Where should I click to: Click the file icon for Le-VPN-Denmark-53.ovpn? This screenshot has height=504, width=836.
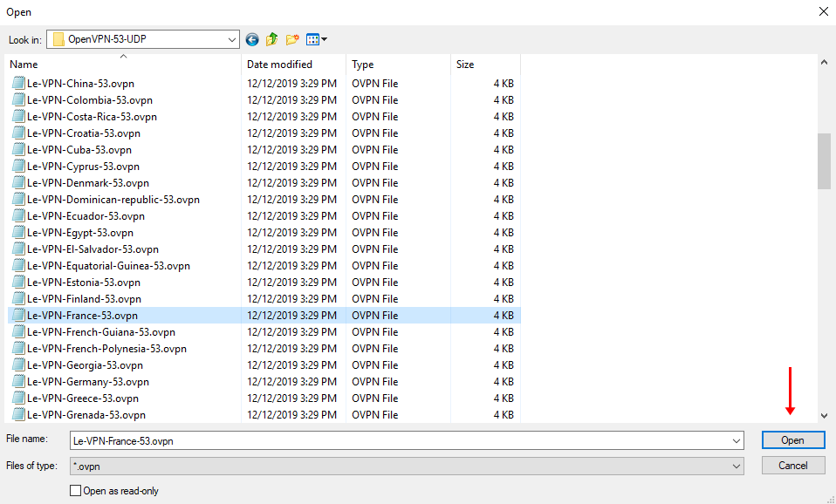18,183
